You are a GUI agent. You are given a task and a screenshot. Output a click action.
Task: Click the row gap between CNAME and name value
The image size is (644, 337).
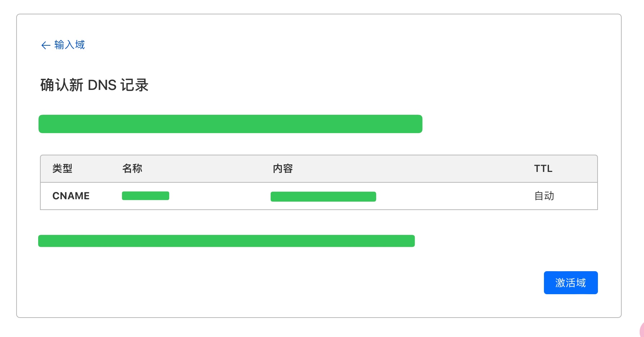[106, 196]
